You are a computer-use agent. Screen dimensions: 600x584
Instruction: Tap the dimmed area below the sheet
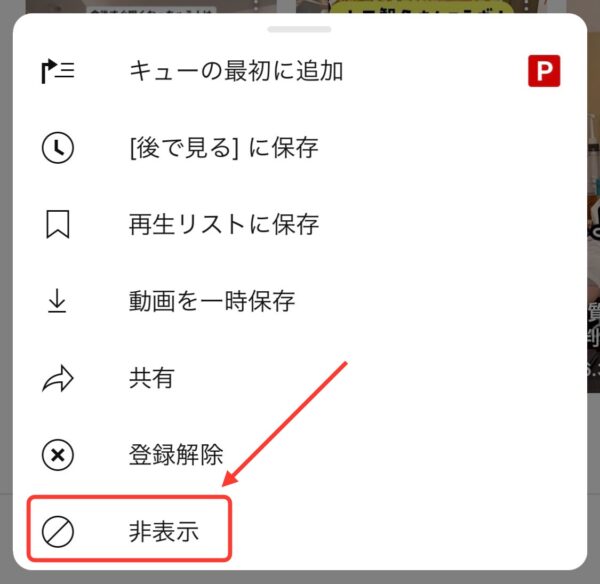[x=300, y=577]
